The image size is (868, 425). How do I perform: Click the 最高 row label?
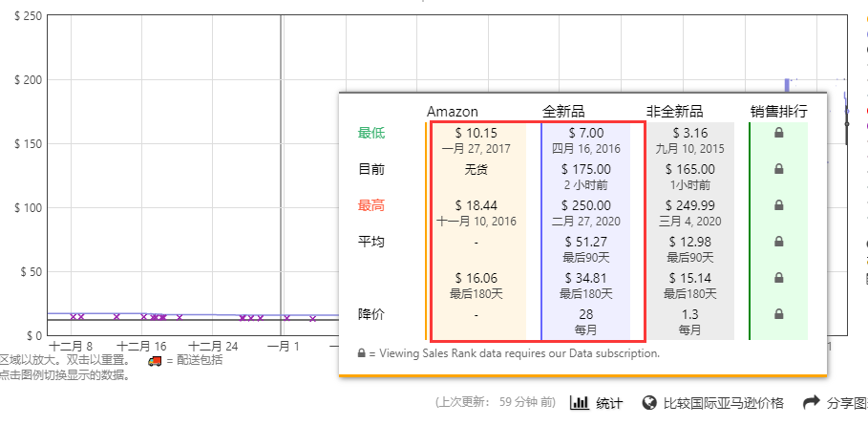pyautogui.click(x=370, y=206)
